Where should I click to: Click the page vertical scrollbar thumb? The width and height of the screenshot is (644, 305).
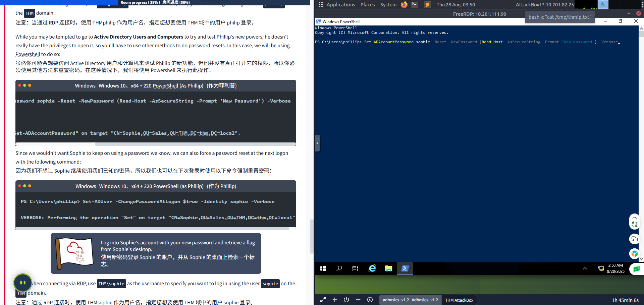coord(312,236)
